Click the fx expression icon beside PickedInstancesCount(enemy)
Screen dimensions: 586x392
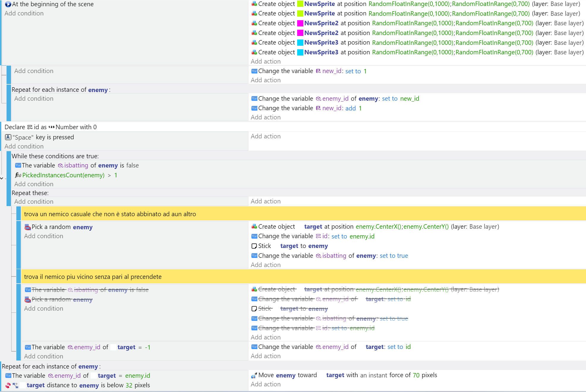tap(18, 175)
